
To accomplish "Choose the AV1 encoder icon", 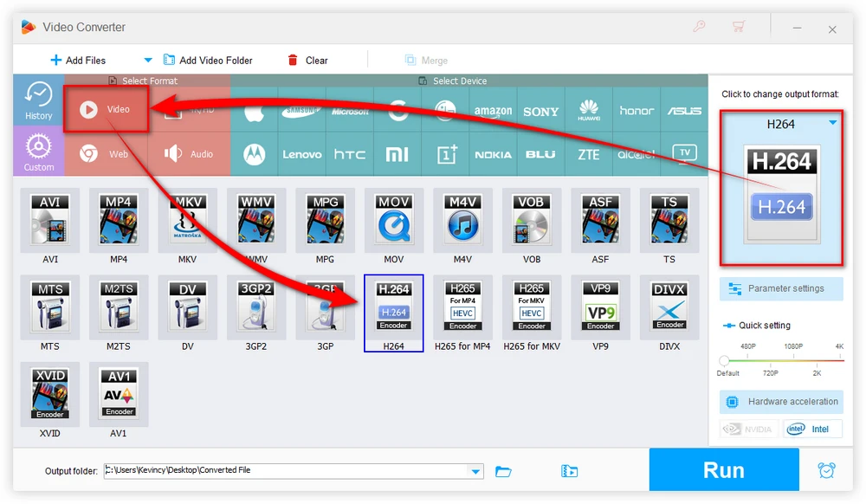I will pyautogui.click(x=118, y=394).
